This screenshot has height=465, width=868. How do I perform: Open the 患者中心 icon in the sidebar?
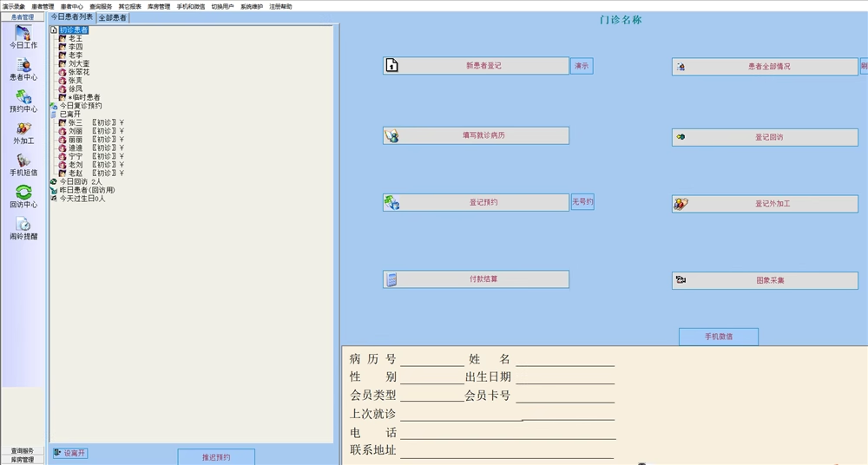pyautogui.click(x=23, y=69)
